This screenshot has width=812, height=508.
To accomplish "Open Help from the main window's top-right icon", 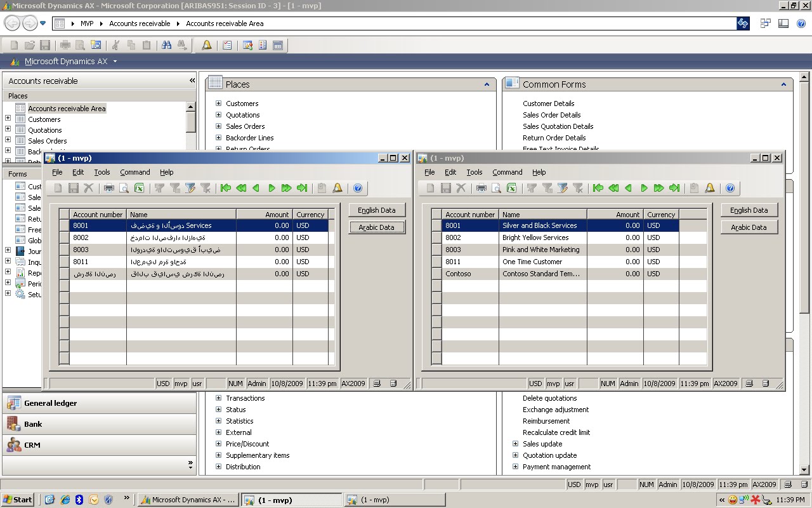I will tap(801, 23).
